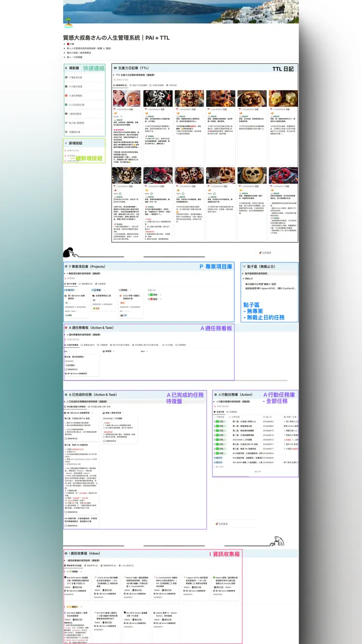The width and height of the screenshot is (362, 644).
Task: Click the plus icon beside 新增按鈕 heading
Action: click(67, 143)
